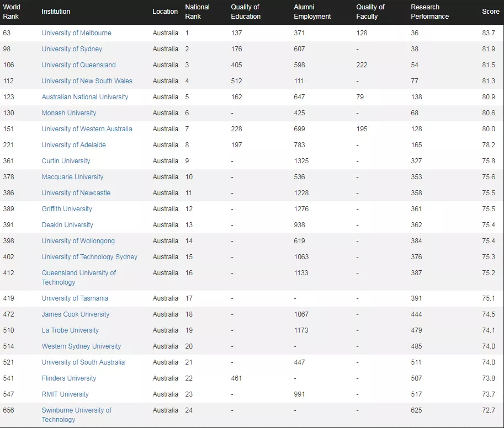Click the World Rank column header
The height and width of the screenshot is (428, 504).
pyautogui.click(x=12, y=12)
